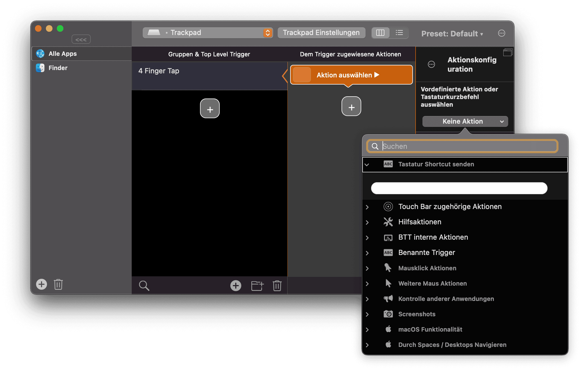
Task: Click the Finder app icon in sidebar
Action: pyautogui.click(x=40, y=68)
